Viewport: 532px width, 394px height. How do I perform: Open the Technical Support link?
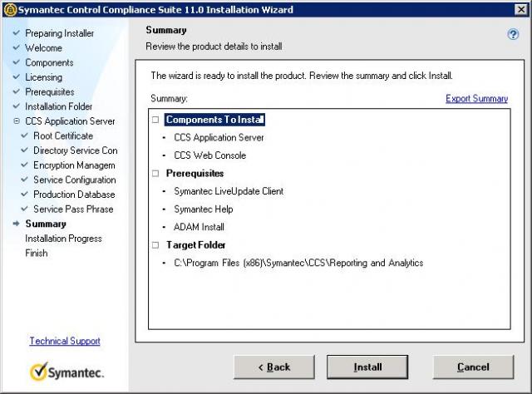(65, 341)
